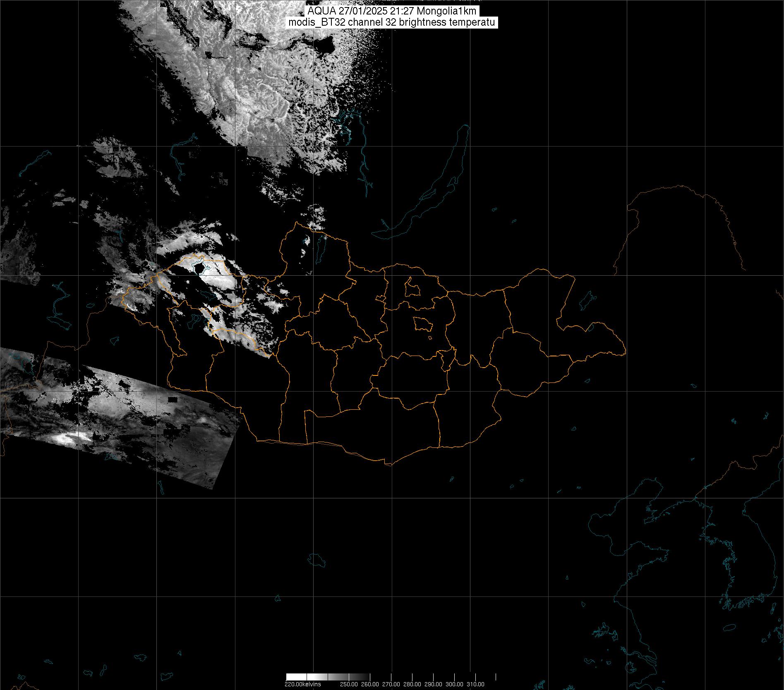Click the "220.00kelvins" scale label
The width and height of the screenshot is (784, 690).
(x=302, y=684)
